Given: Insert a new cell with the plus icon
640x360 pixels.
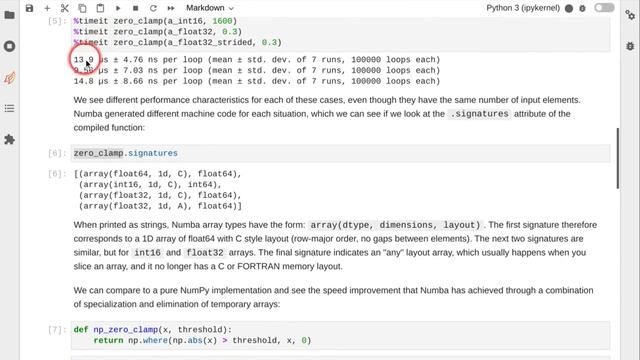Looking at the screenshot, I should 47,8.
